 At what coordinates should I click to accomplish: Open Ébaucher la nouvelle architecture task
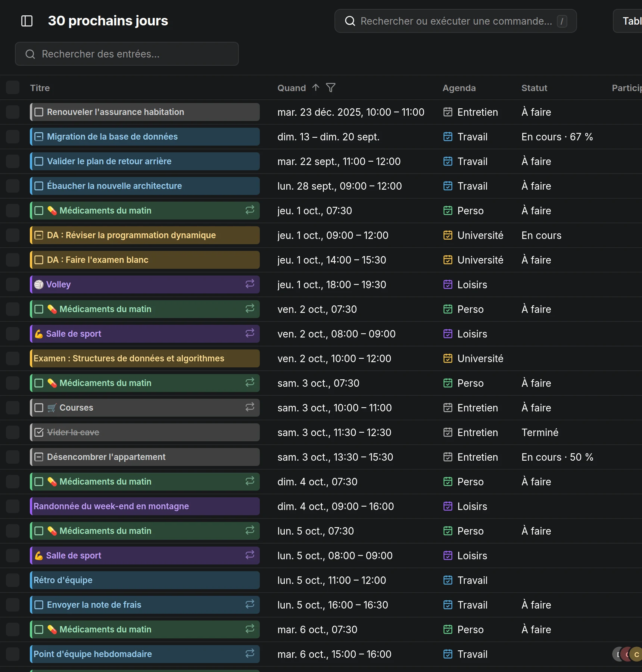coord(145,186)
